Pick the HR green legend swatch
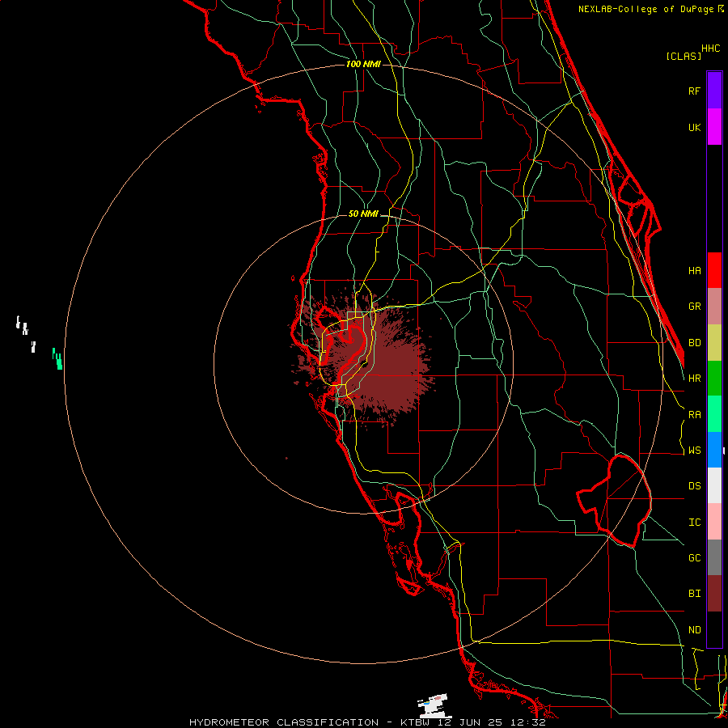This screenshot has width=728, height=728. click(714, 379)
